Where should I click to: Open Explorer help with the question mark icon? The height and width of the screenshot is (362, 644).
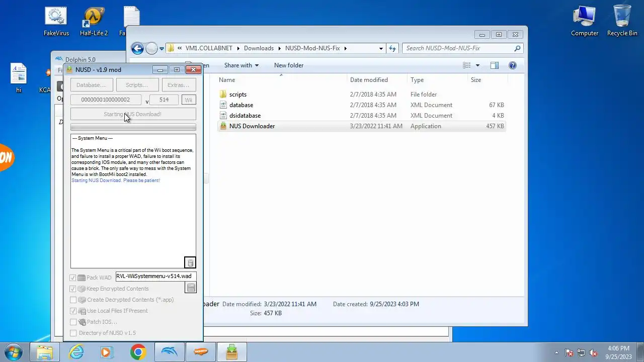(x=512, y=65)
